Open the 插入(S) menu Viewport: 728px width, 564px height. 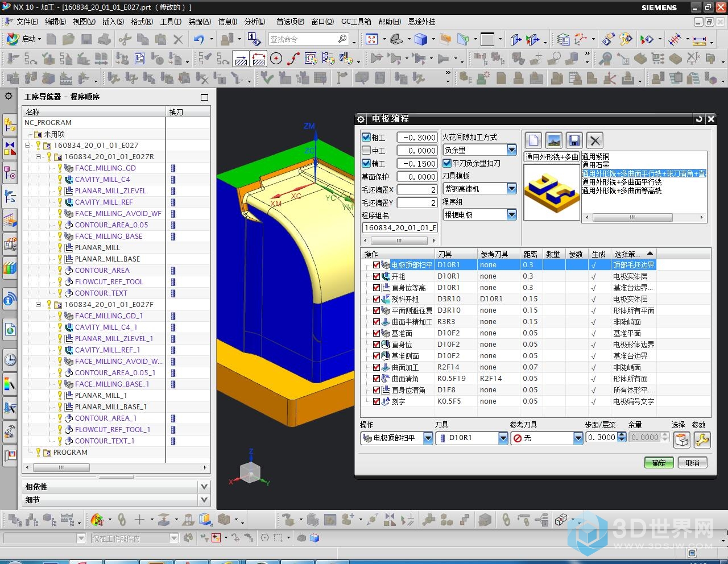pos(113,22)
